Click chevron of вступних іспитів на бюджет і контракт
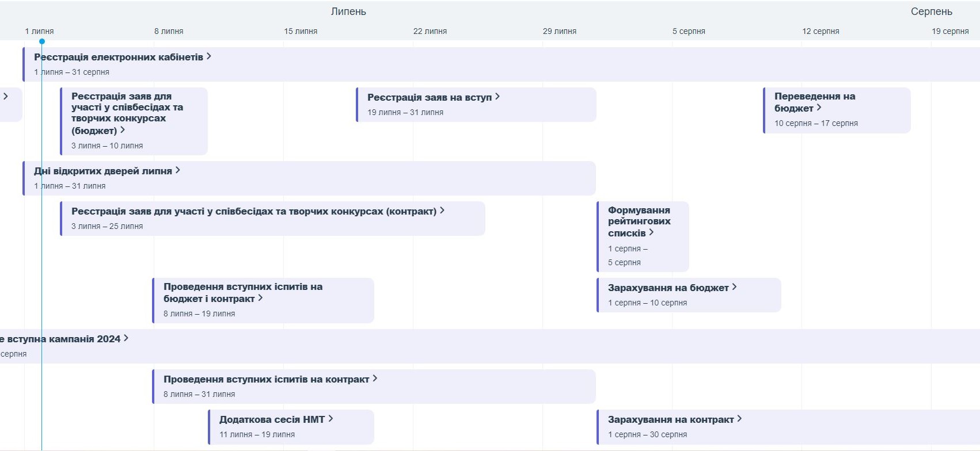Viewport: 980px width, 451px height. click(260, 298)
